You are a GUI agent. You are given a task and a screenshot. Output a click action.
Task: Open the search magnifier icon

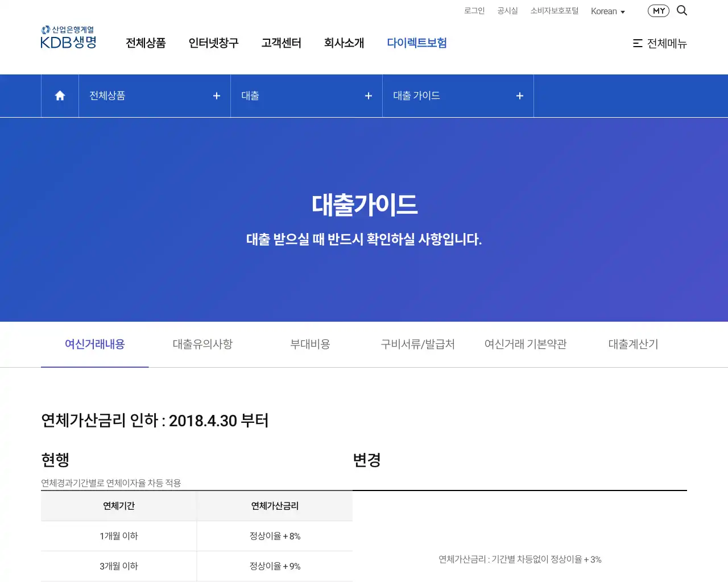click(682, 11)
